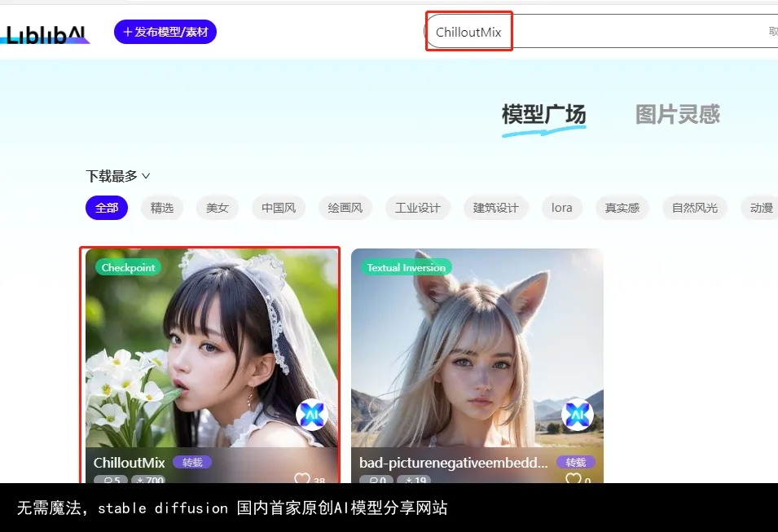
Task: Click the AI avatar icon on ChilloutMix card
Action: tap(312, 414)
